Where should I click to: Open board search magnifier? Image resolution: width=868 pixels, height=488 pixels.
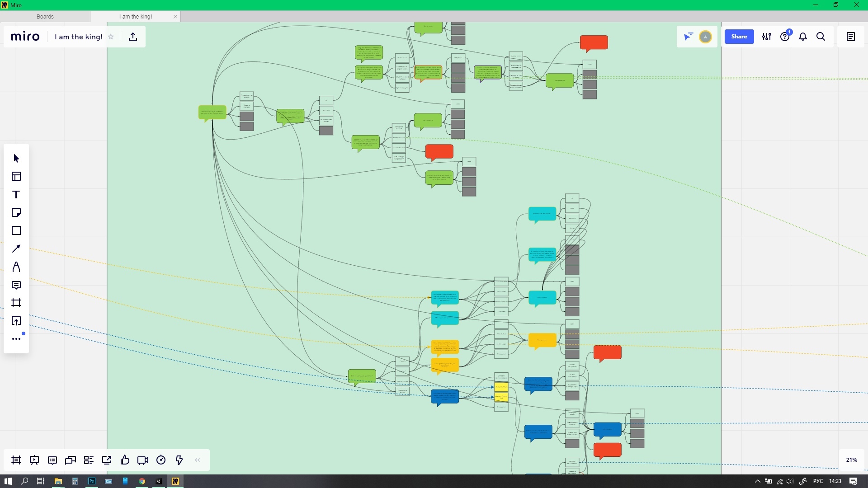pos(821,37)
